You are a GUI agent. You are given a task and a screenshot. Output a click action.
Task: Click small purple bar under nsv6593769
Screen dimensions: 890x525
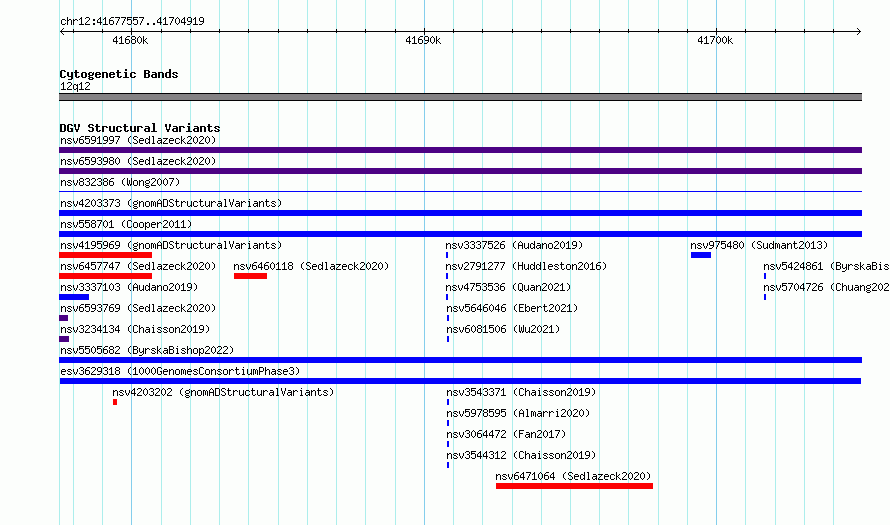tap(64, 318)
